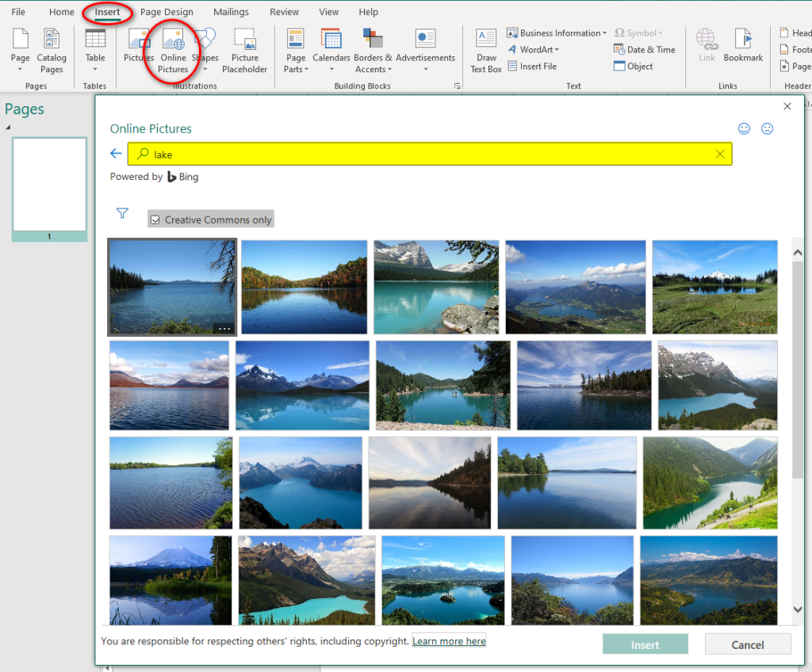Screen dimensions: 812x672
Task: Click the filter funnel icon
Action: [x=122, y=212]
